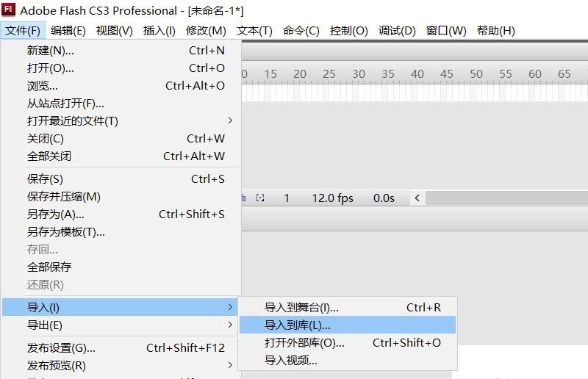Open the 视图(V) menu
Image resolution: width=588 pixels, height=379 pixels.
(x=115, y=30)
